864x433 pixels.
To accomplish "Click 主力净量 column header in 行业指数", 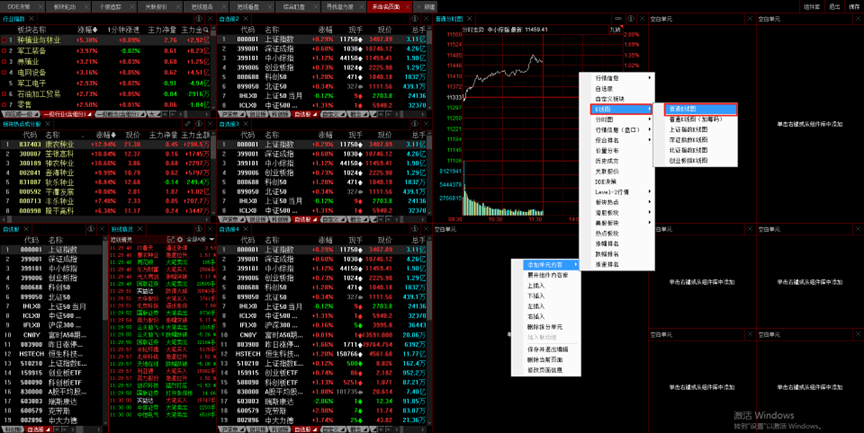I will 162,30.
